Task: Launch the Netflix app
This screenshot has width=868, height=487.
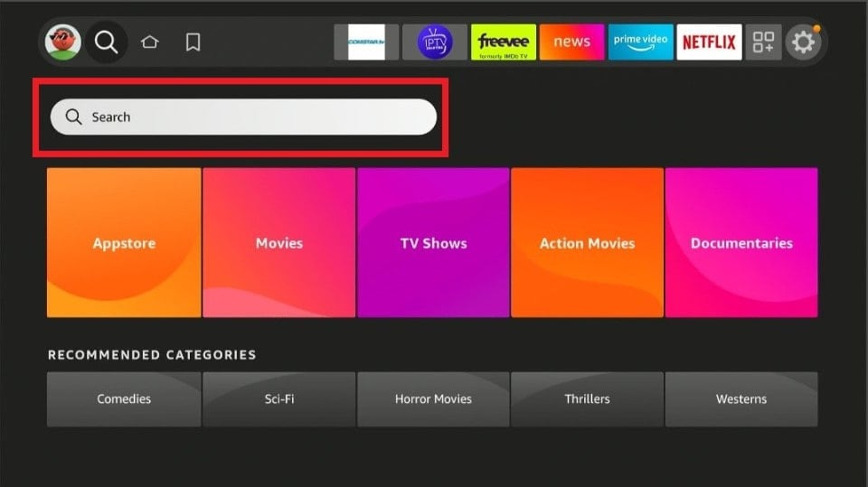Action: click(x=709, y=42)
